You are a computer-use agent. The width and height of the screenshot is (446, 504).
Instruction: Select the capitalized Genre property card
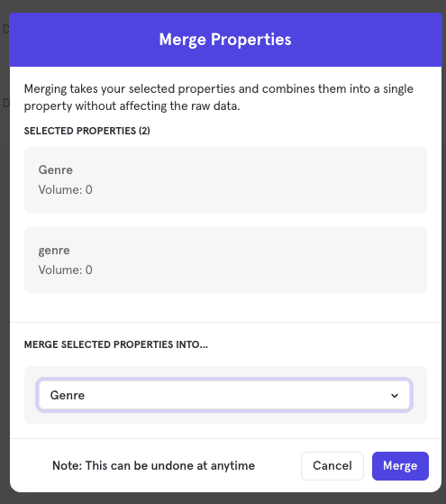point(225,179)
